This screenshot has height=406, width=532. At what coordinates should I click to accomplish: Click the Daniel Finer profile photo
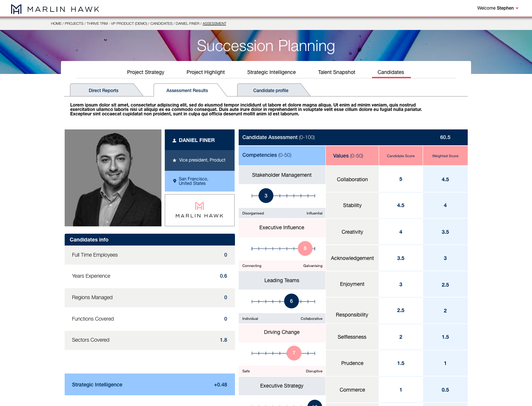click(x=113, y=178)
